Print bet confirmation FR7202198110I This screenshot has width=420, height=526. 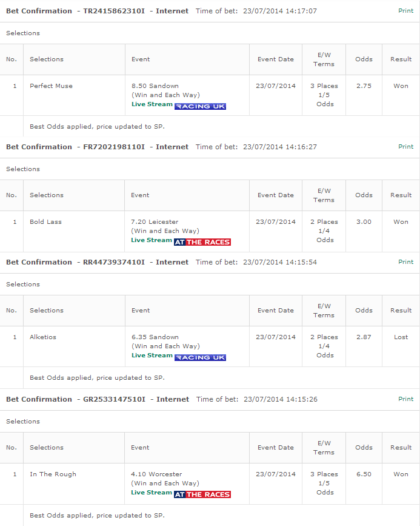coord(405,147)
